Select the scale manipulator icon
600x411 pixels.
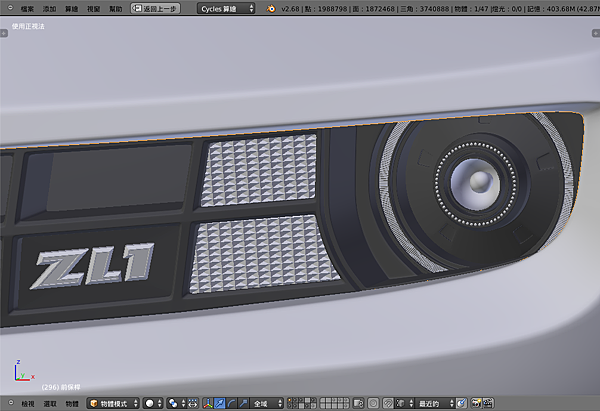pos(243,403)
